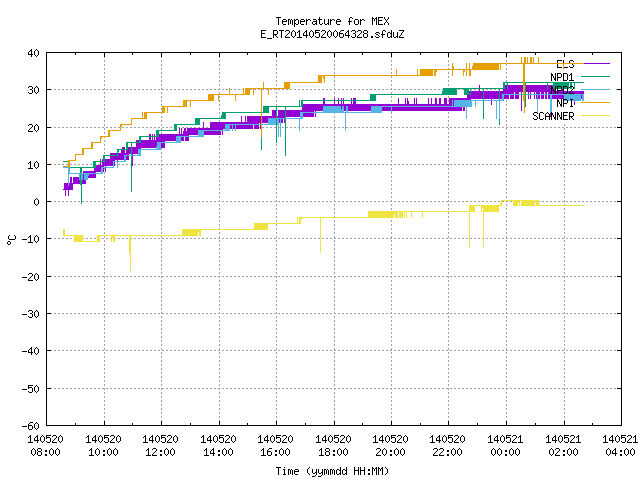Click the °C y-axis unit label
The width and height of the screenshot is (640, 480).
[x=12, y=240]
